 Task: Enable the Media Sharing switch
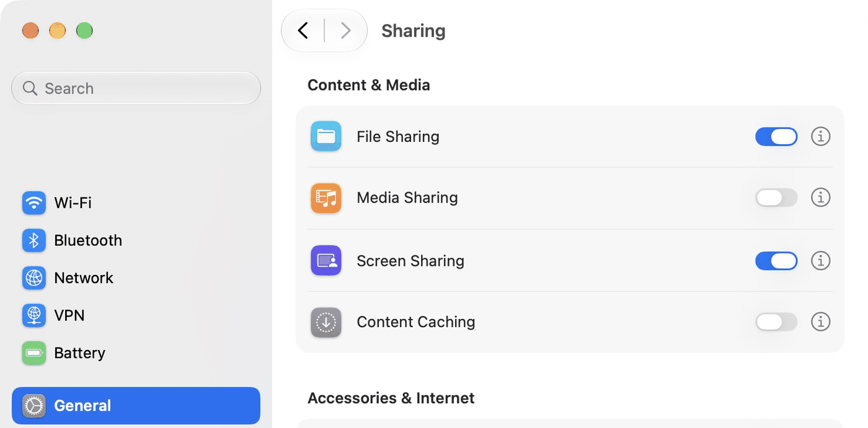[x=776, y=198]
